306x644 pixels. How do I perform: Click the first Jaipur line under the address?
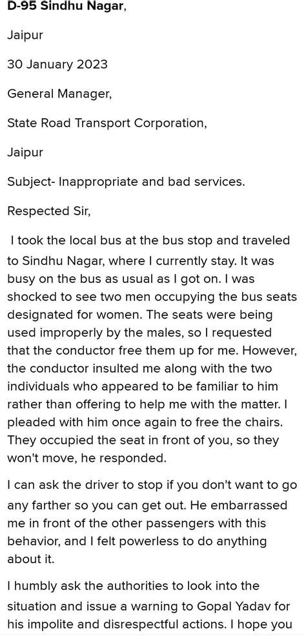pyautogui.click(x=25, y=36)
